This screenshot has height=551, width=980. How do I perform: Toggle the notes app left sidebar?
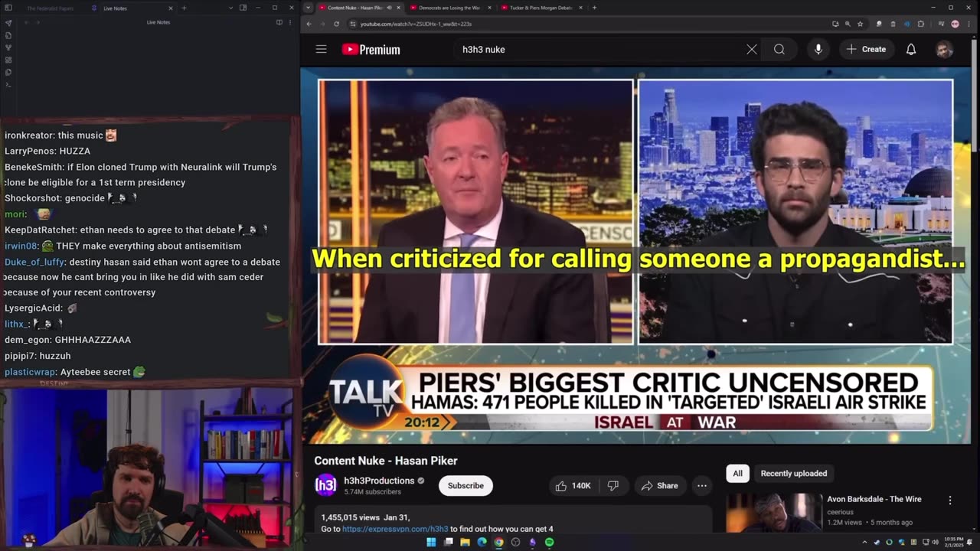(x=8, y=8)
